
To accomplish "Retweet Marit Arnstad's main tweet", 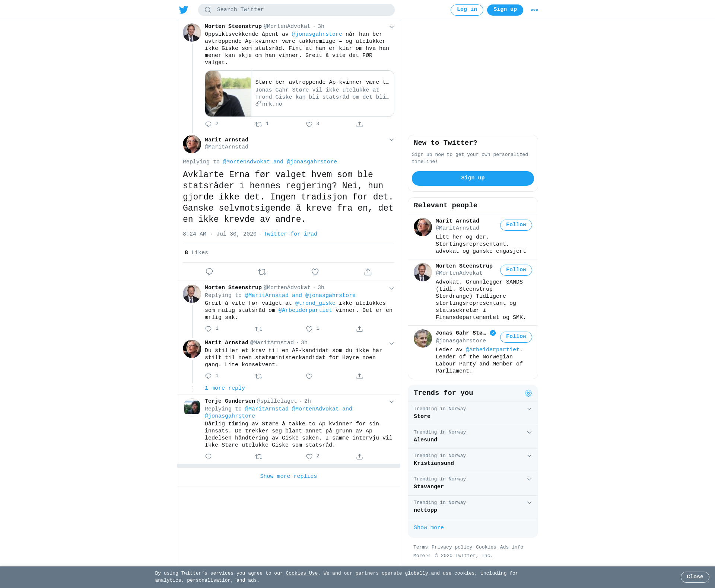I will pyautogui.click(x=262, y=272).
